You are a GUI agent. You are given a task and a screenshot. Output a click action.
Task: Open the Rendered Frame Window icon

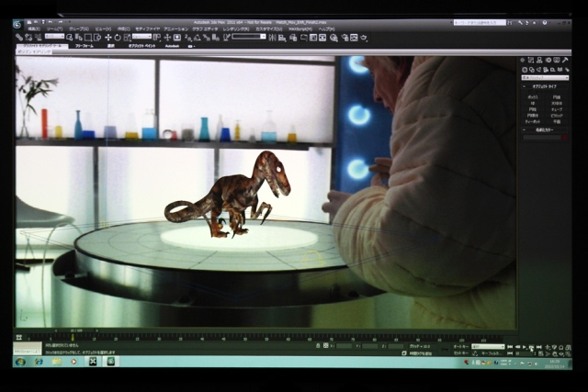pos(354,38)
